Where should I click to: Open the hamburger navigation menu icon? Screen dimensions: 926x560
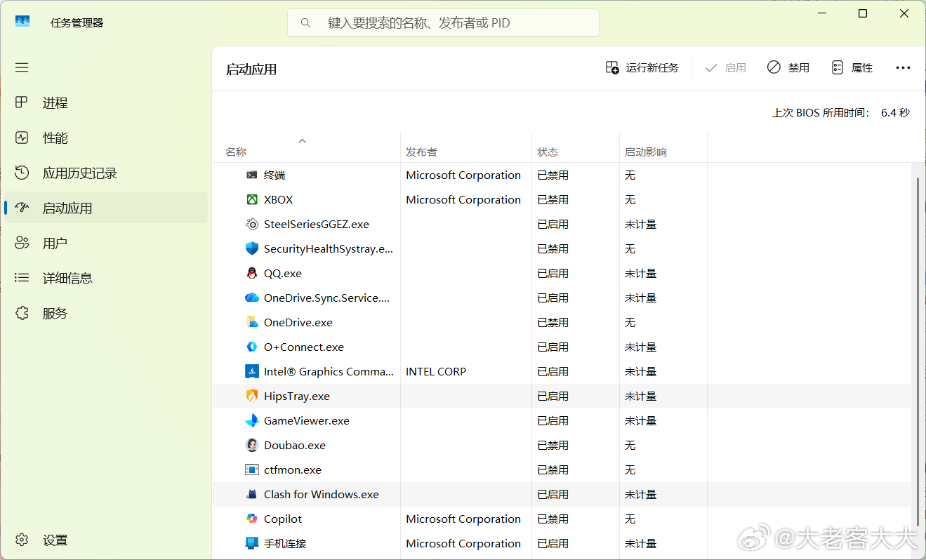[x=22, y=67]
